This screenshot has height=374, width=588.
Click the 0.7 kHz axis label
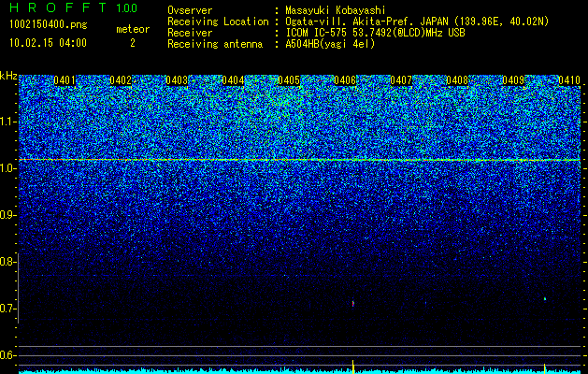tap(7, 309)
